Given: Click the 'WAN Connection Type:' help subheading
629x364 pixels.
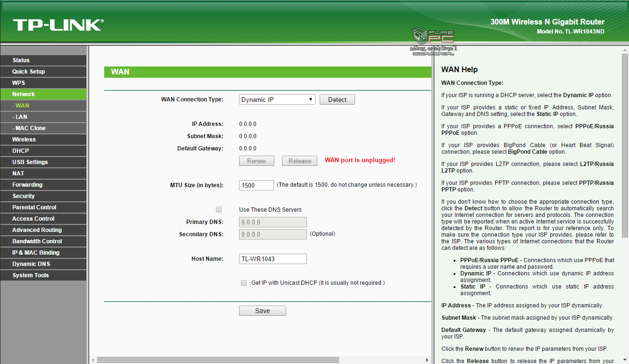Looking at the screenshot, I should coord(472,83).
